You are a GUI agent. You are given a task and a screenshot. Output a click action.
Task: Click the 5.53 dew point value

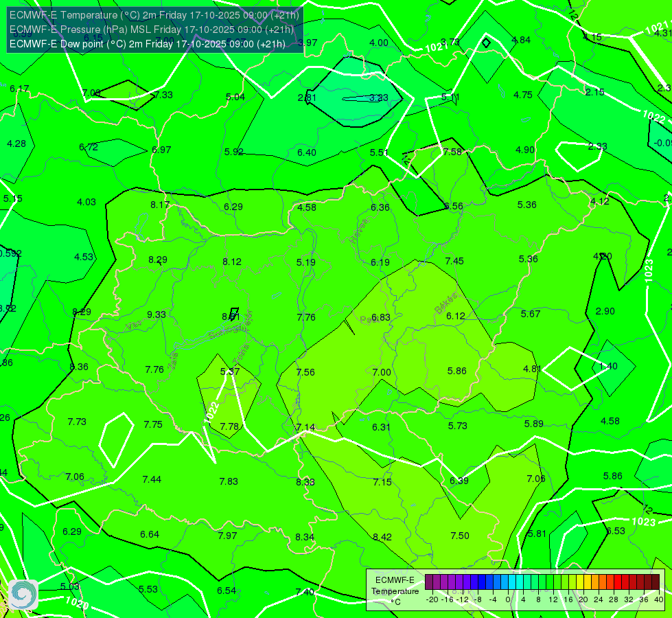coord(148,589)
